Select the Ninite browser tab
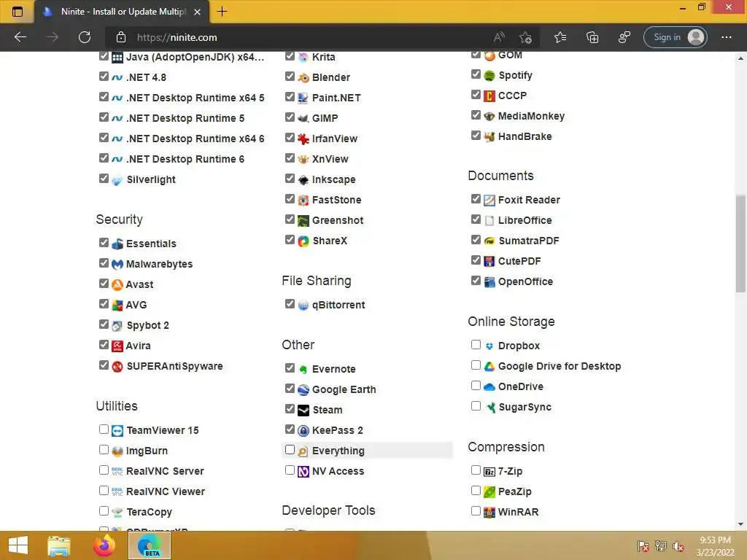 click(122, 12)
